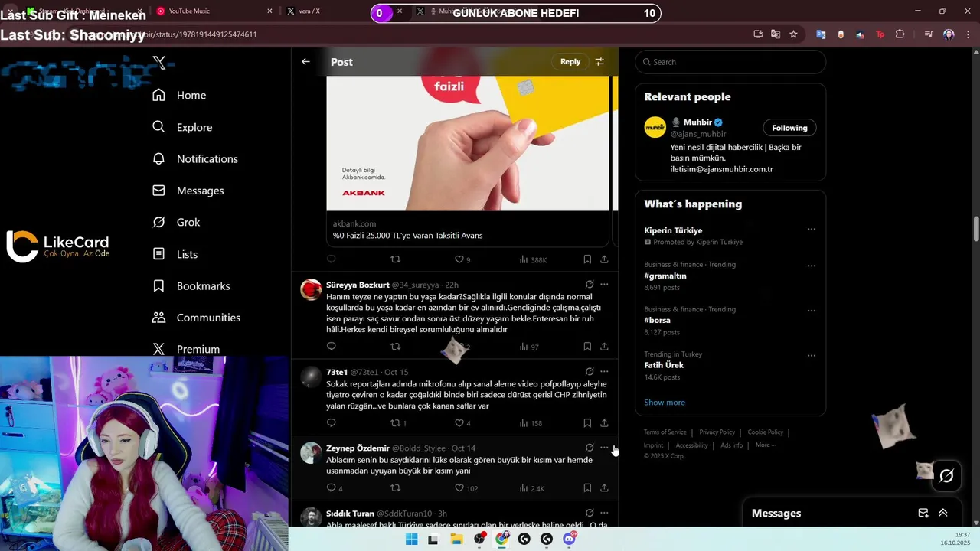
Task: Open more options for #gramaltın trend
Action: point(812,266)
